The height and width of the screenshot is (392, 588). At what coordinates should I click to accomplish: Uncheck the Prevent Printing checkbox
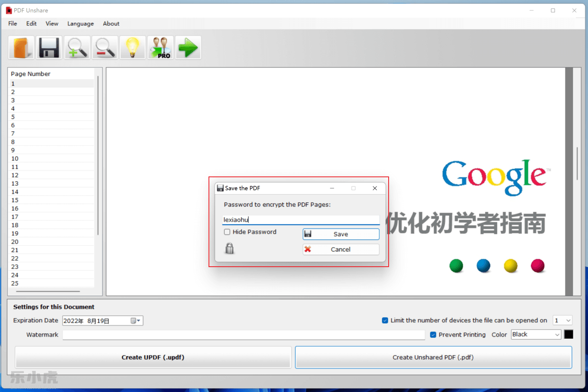tap(433, 335)
